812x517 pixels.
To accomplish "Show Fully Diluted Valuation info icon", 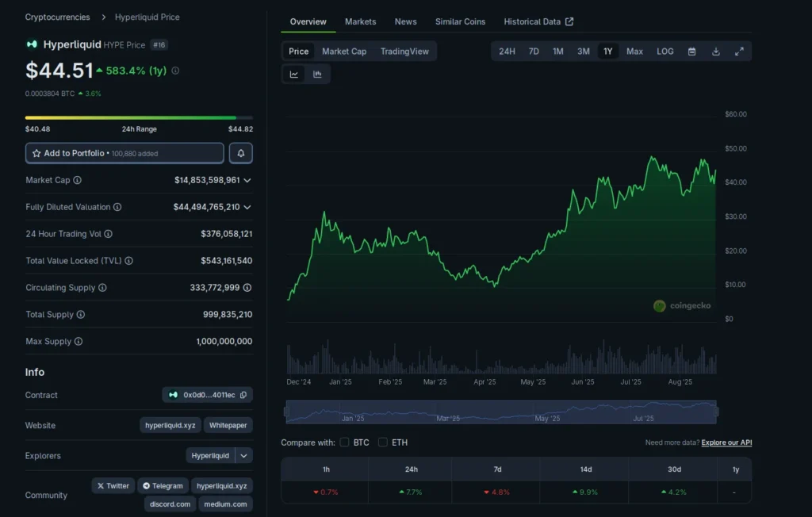I will click(x=117, y=207).
